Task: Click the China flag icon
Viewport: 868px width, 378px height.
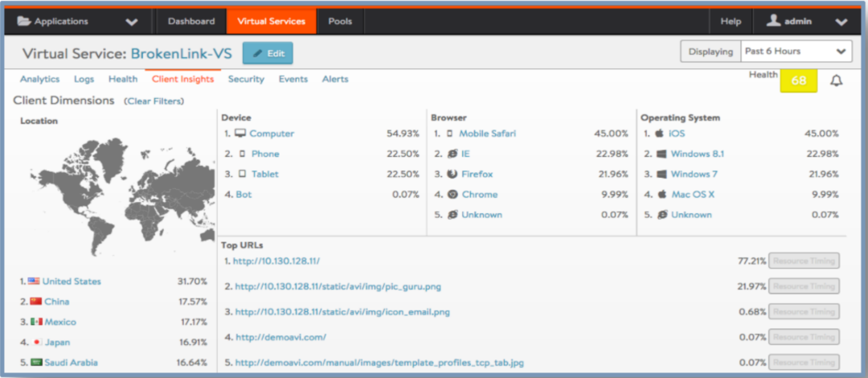Action: (36, 302)
